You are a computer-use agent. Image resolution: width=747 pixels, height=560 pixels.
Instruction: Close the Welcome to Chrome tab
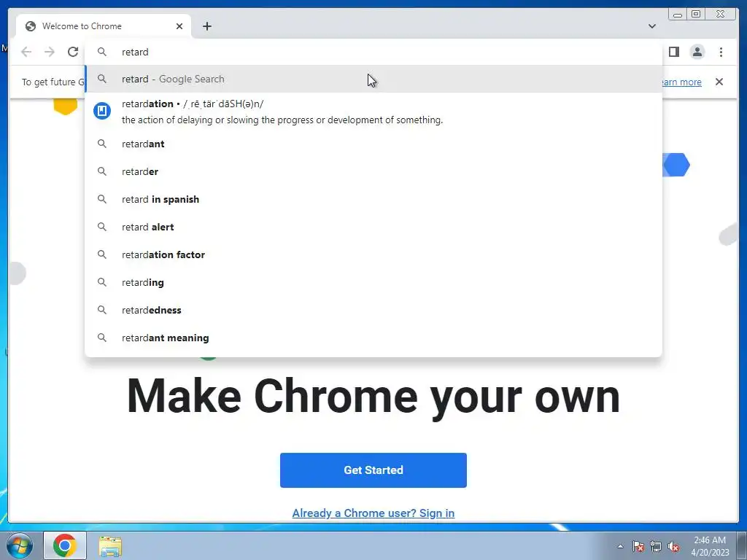[x=179, y=26]
